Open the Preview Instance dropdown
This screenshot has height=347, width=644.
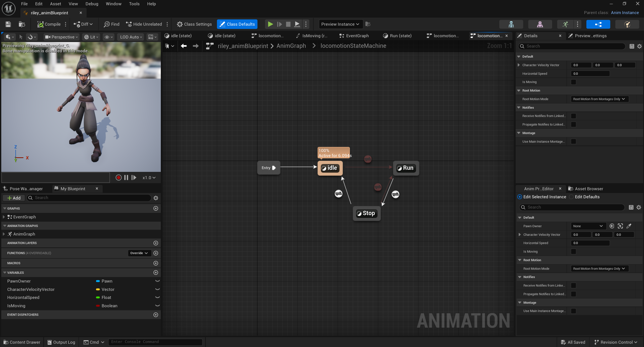tap(340, 24)
